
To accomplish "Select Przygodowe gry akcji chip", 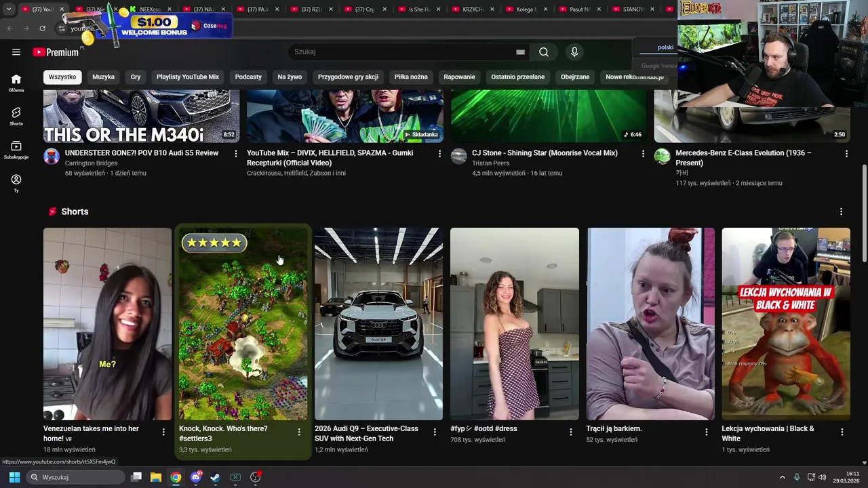I will pyautogui.click(x=348, y=77).
